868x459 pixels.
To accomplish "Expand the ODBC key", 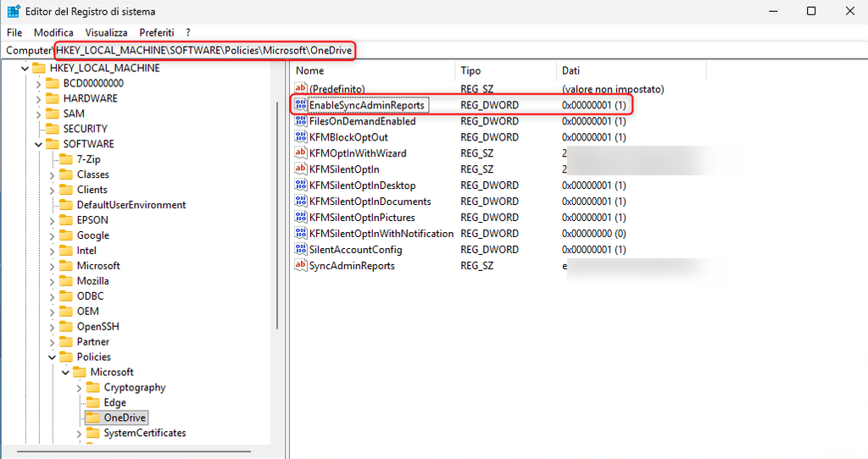I will [x=52, y=297].
